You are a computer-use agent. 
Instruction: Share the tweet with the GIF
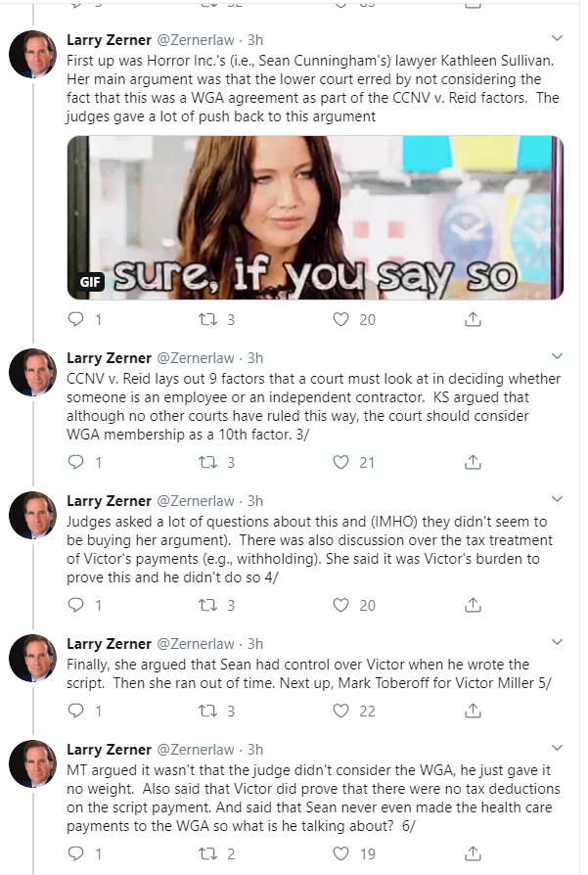472,319
